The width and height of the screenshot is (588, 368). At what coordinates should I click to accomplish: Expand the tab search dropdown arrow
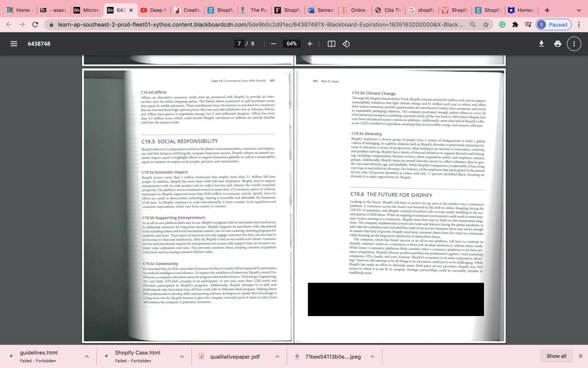[x=579, y=10]
